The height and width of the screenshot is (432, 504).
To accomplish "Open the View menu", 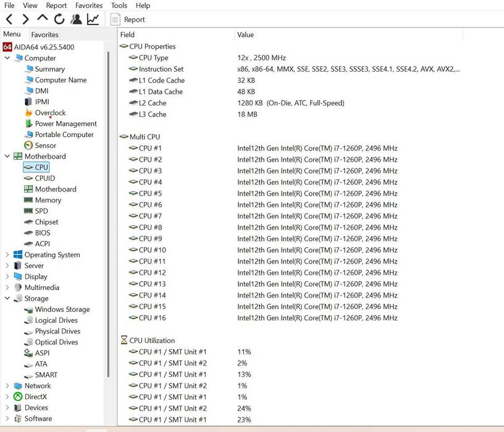I will tap(30, 6).
